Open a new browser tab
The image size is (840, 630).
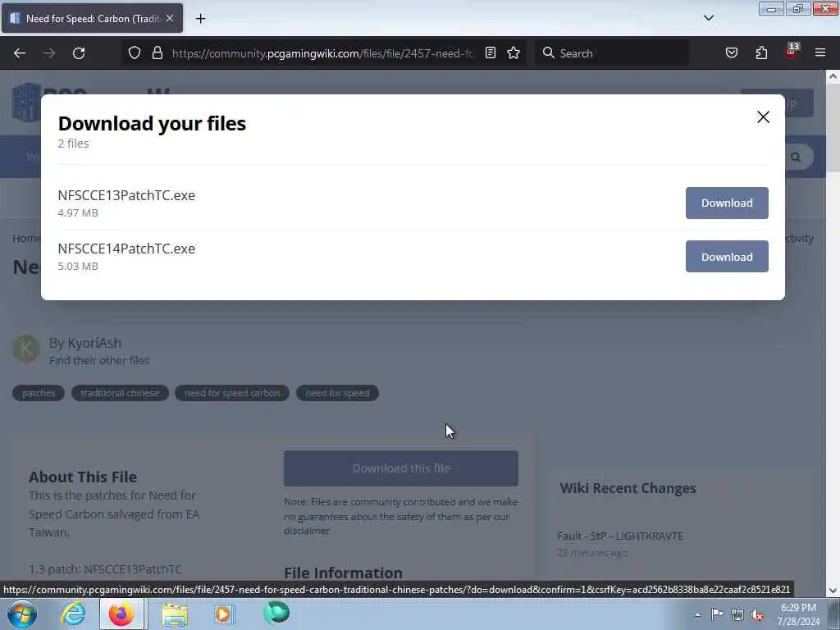pyautogui.click(x=200, y=19)
